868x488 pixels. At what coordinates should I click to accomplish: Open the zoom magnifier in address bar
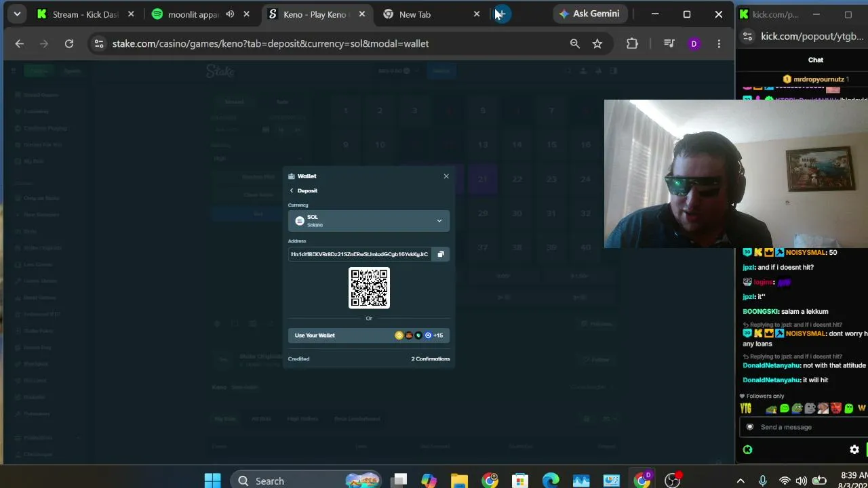click(575, 43)
